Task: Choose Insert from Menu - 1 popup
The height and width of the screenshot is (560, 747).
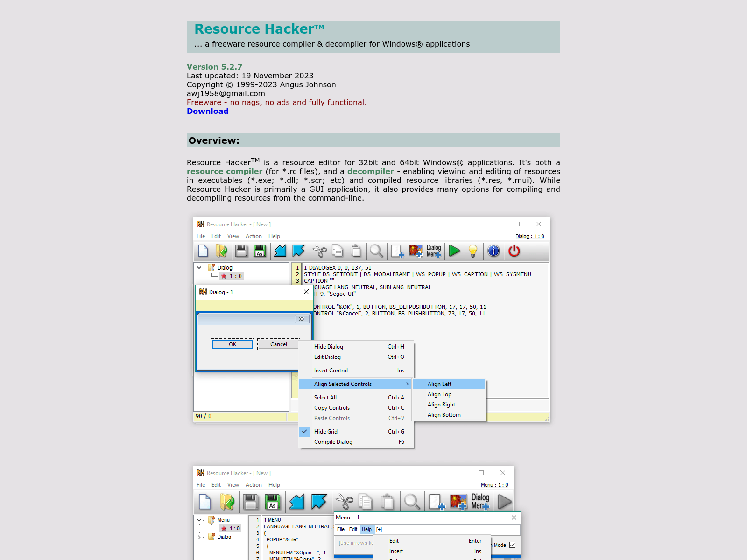Action: pyautogui.click(x=432, y=551)
